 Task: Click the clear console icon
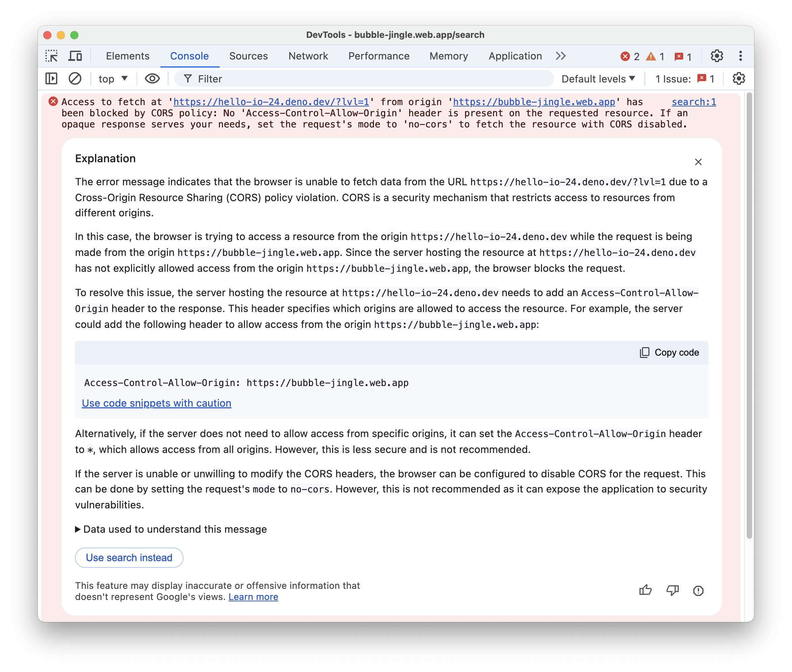(75, 79)
